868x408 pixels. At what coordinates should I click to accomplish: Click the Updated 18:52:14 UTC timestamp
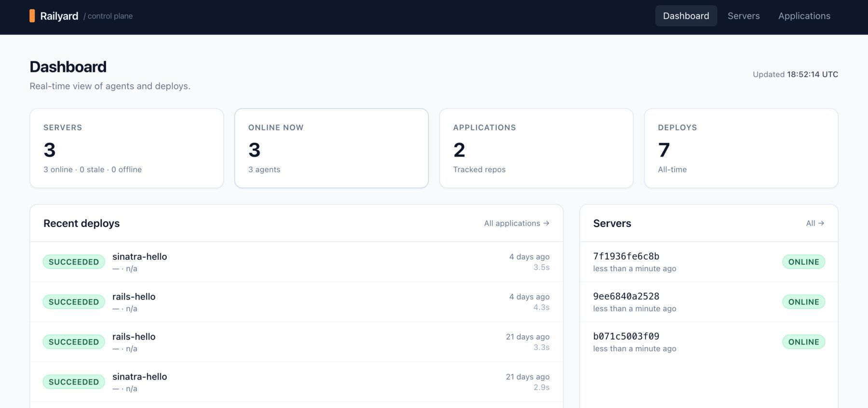(795, 74)
